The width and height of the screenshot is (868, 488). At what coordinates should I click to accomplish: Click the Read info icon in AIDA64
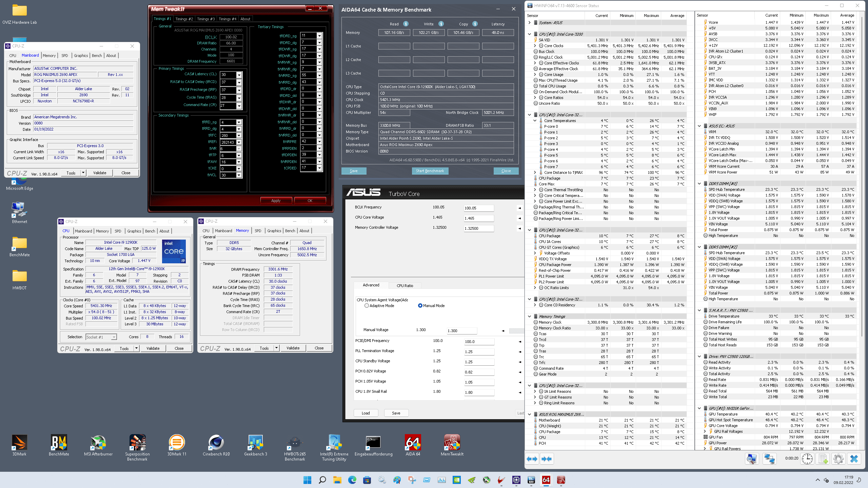tap(406, 24)
